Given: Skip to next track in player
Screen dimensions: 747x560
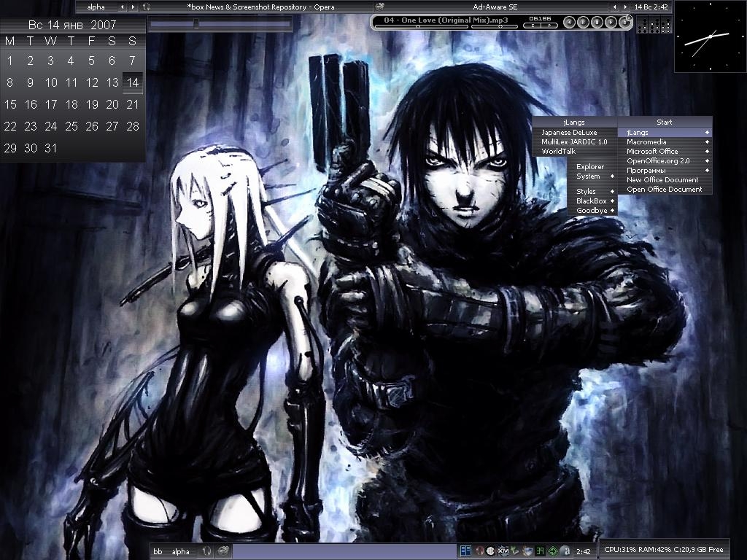Looking at the screenshot, I should coord(611,22).
